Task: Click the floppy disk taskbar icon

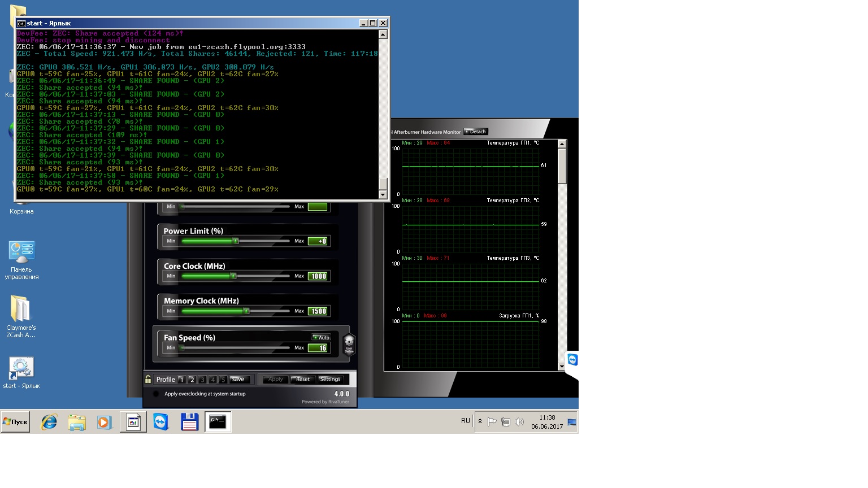Action: tap(189, 422)
